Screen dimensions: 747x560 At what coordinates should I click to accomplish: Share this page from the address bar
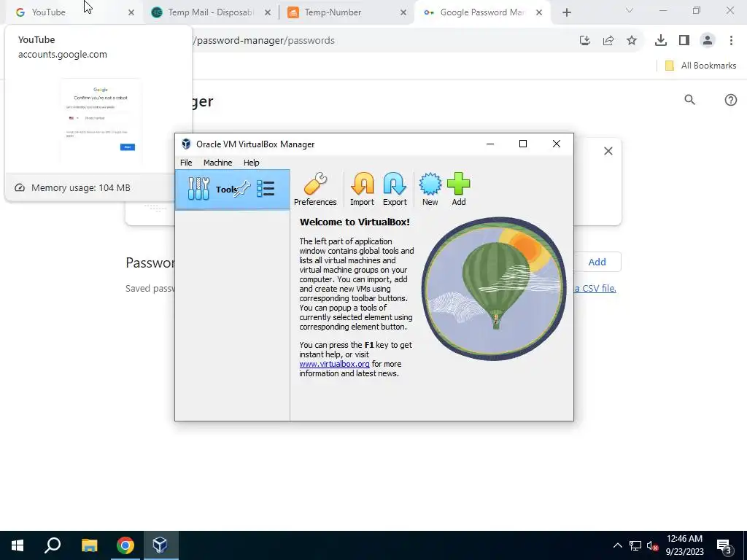click(x=608, y=41)
